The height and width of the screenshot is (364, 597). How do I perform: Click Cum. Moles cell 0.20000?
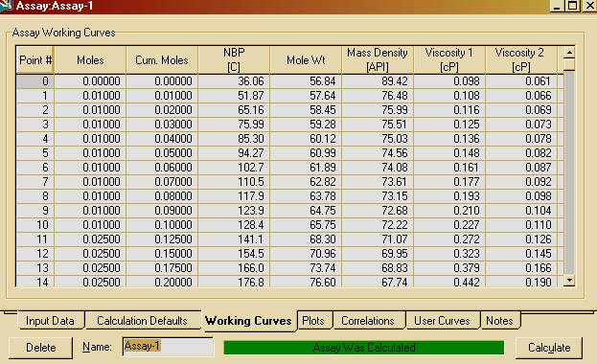point(162,282)
